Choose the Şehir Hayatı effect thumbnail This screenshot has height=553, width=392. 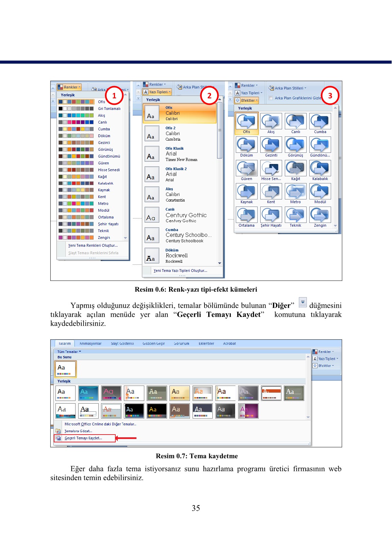[x=271, y=215]
